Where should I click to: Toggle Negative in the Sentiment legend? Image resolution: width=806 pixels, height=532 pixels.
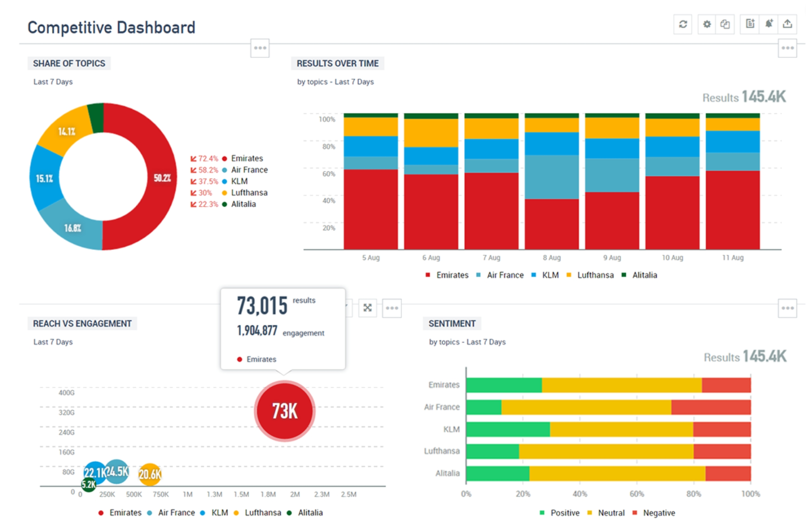(x=654, y=513)
